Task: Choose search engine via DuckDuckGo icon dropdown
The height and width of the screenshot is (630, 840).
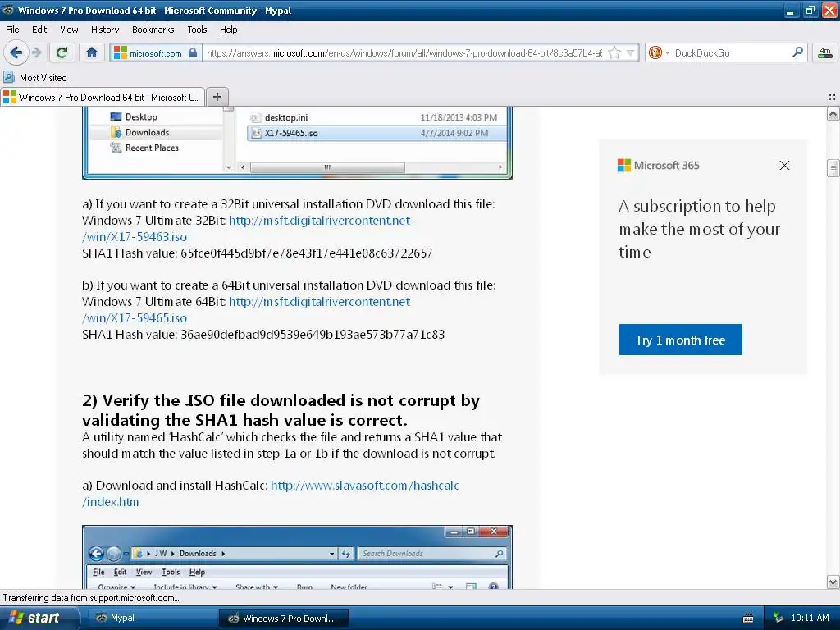Action: point(659,53)
